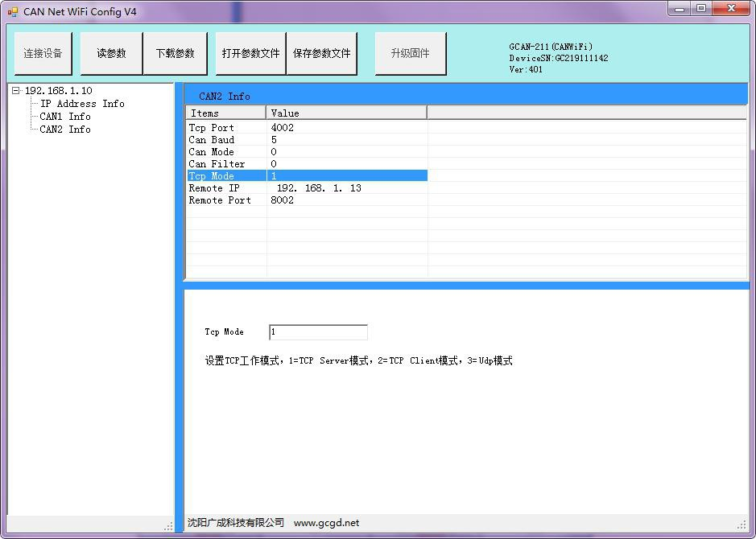Click the 升级固件 firmware upgrade button
Screen dimensions: 756x539
tap(410, 54)
